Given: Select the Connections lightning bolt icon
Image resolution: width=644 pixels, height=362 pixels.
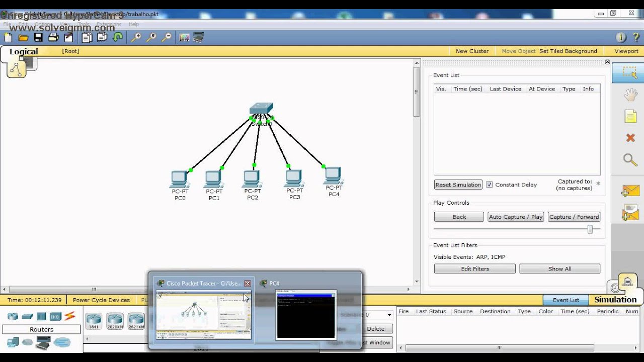Looking at the screenshot, I should [x=70, y=316].
